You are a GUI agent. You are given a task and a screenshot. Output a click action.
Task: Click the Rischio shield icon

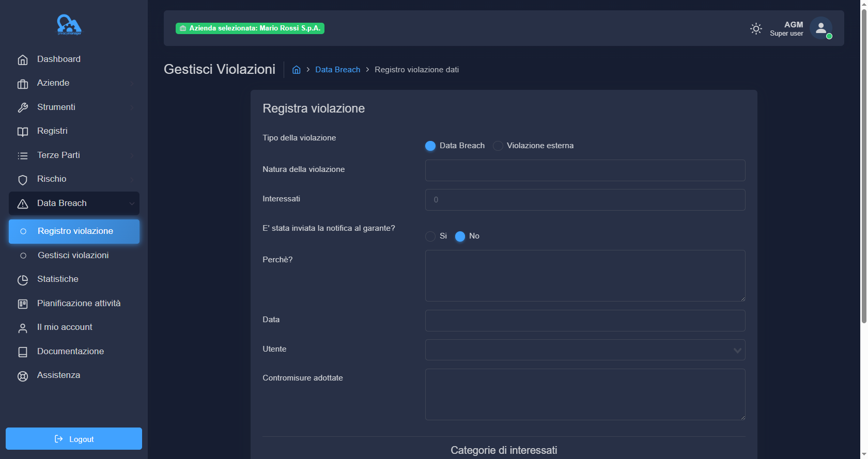(x=23, y=180)
